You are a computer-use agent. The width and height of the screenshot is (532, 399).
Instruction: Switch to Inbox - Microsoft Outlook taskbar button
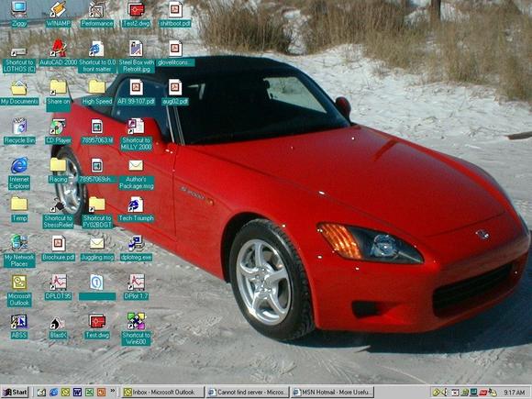[163, 393]
